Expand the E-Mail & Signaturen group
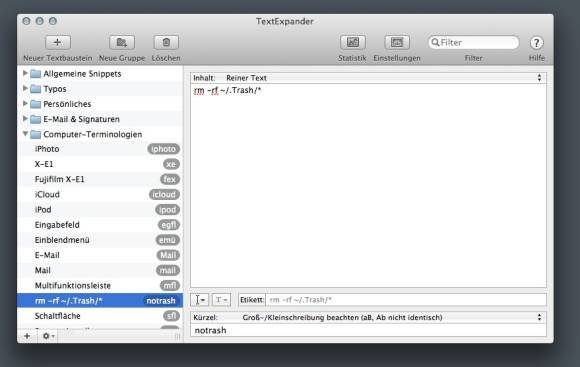The image size is (580, 367). coord(25,118)
